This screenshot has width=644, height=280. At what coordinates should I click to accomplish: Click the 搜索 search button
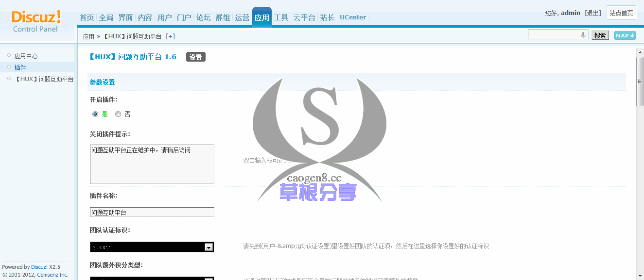point(600,35)
